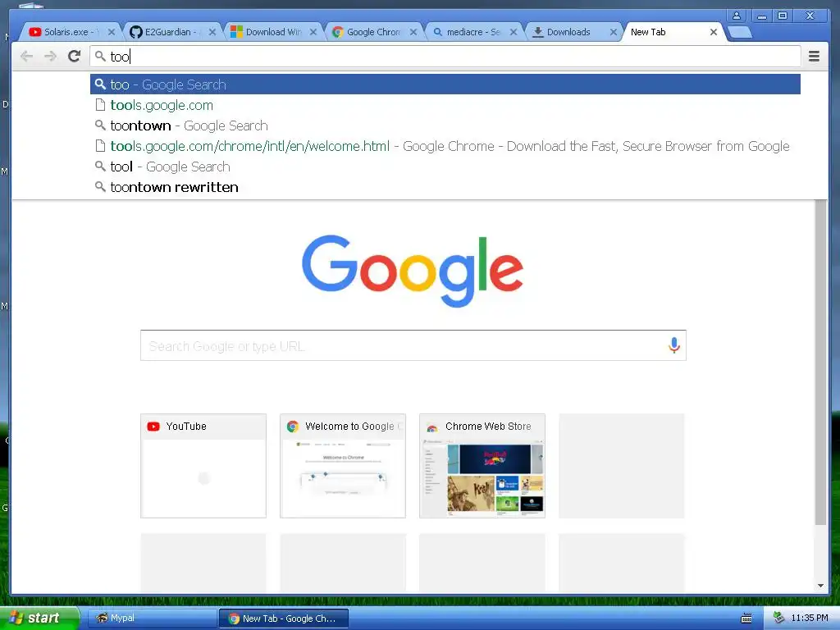Select 'toontown rewritten' suggestion
This screenshot has width=840, height=630.
click(x=445, y=187)
